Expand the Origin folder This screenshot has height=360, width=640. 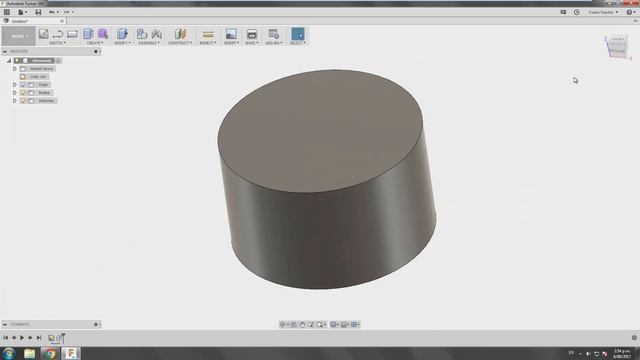[x=15, y=84]
